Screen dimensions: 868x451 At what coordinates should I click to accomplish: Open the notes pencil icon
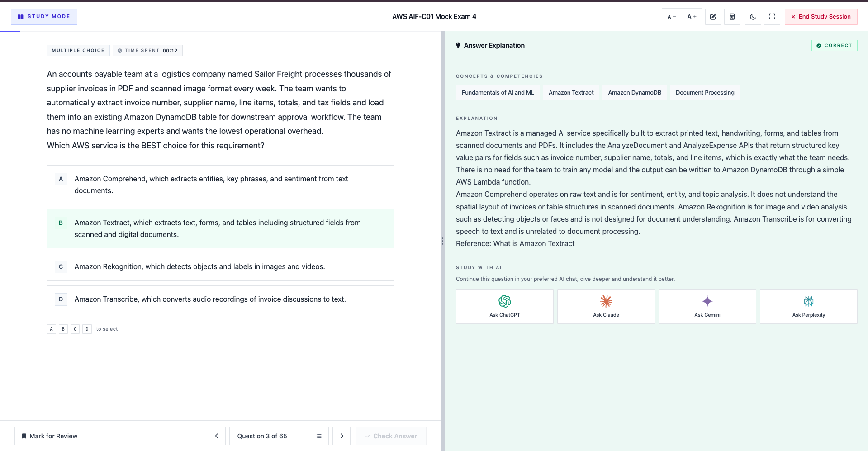[x=713, y=17]
